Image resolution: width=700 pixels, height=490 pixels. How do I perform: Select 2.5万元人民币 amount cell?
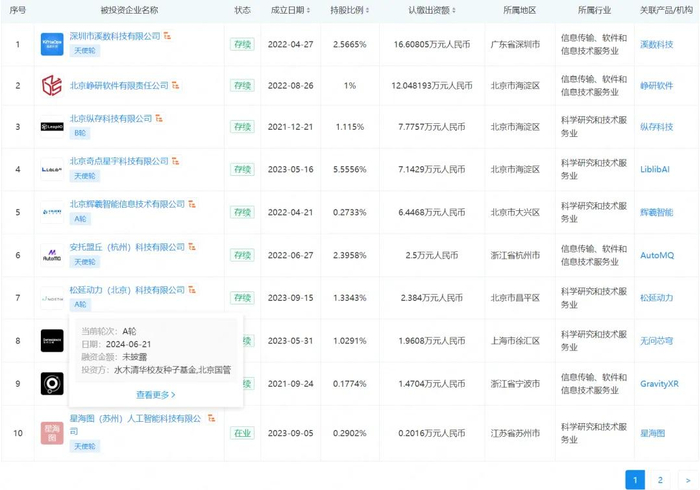click(x=432, y=255)
